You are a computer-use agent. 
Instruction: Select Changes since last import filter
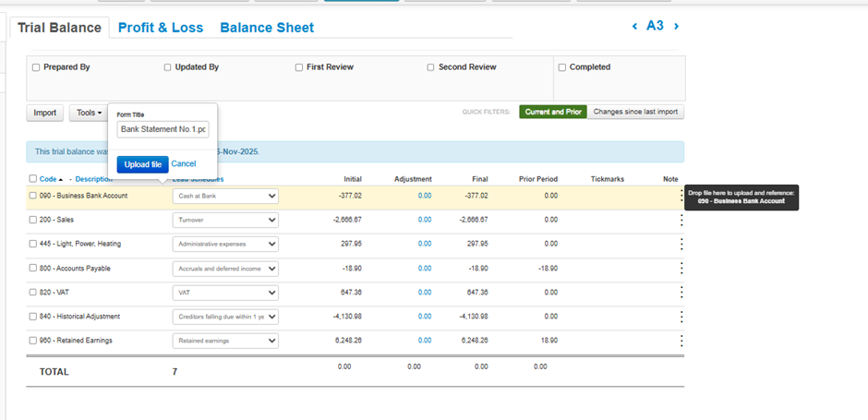coord(635,112)
